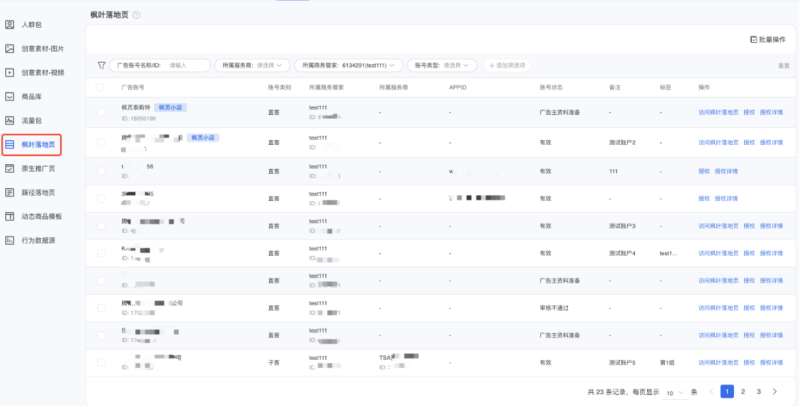This screenshot has width=800, height=407.
Task: Click the 商品库 sidebar icon
Action: [x=10, y=96]
